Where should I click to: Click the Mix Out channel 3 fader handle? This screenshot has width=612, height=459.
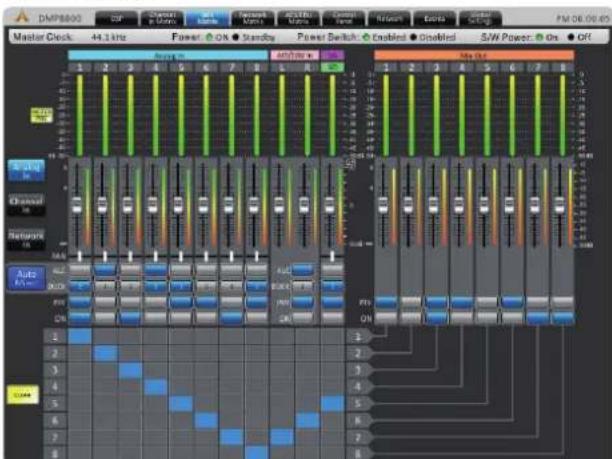pyautogui.click(x=433, y=204)
